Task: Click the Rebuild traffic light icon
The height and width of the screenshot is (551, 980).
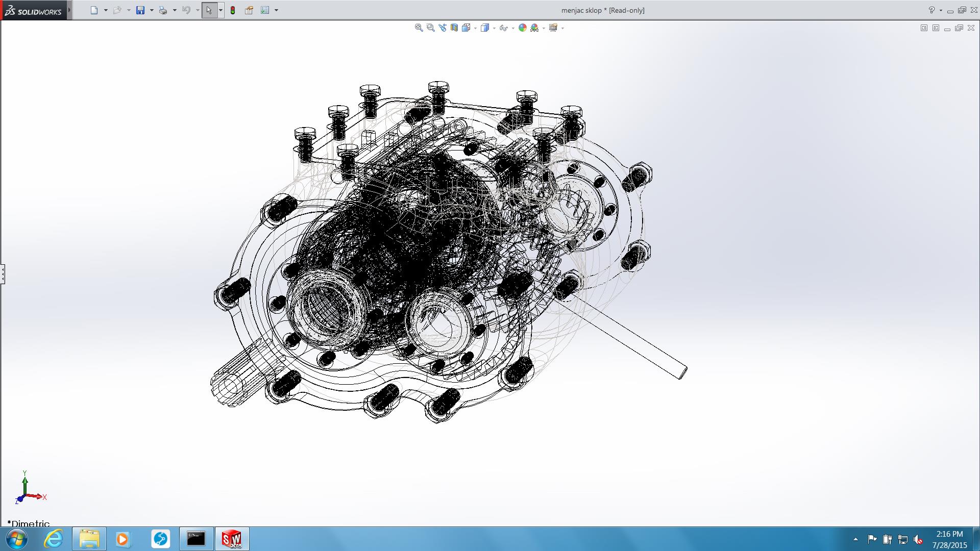Action: coord(233,10)
